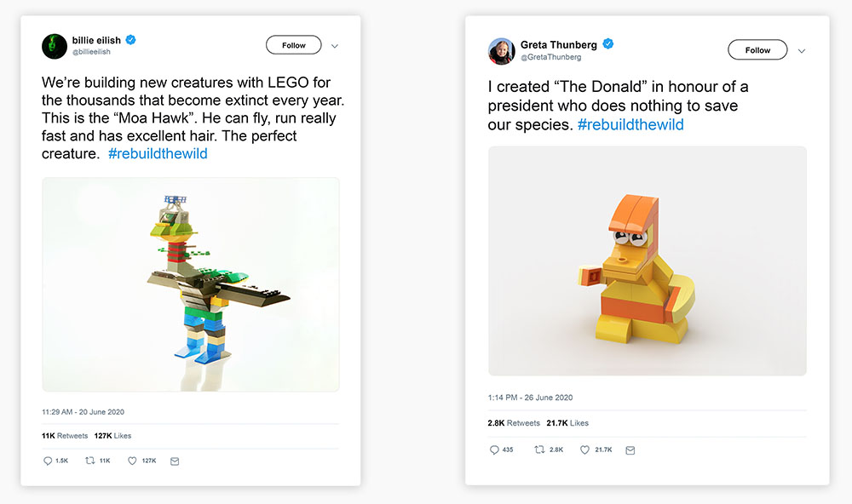Image resolution: width=852 pixels, height=504 pixels.
Task: Like billie eilish's Moa Hawk tweet
Action: pyautogui.click(x=132, y=461)
